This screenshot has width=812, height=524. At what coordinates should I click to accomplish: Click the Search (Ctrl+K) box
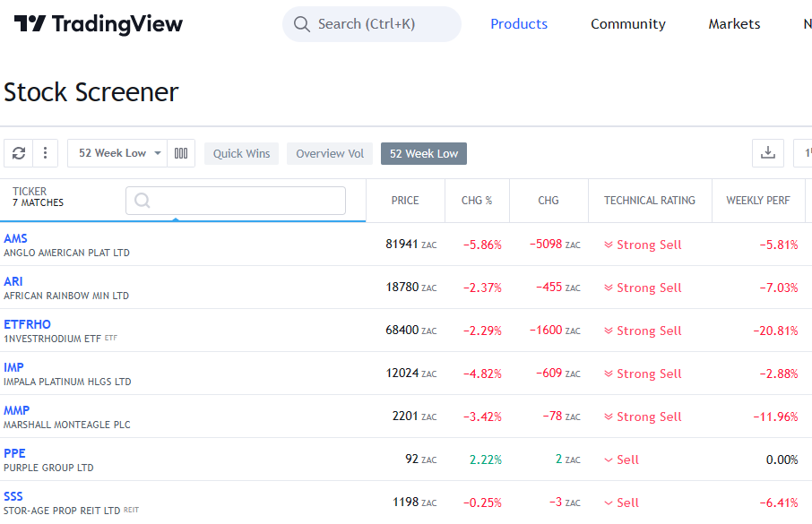click(372, 24)
